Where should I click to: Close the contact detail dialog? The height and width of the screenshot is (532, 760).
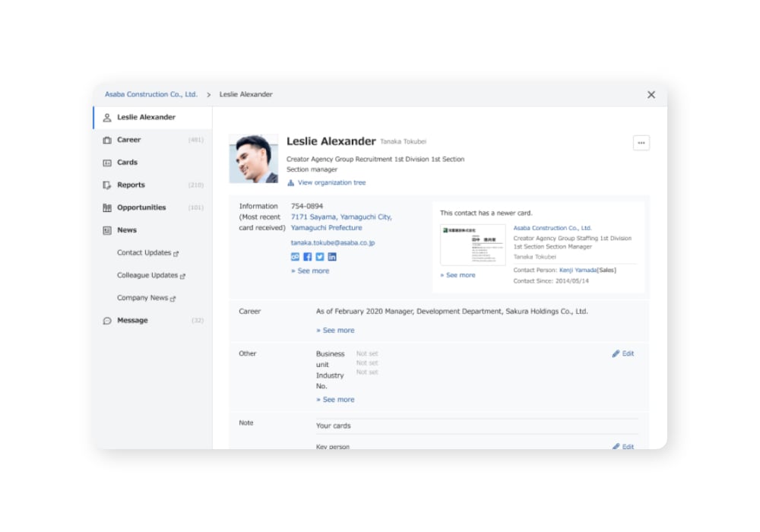click(x=651, y=94)
